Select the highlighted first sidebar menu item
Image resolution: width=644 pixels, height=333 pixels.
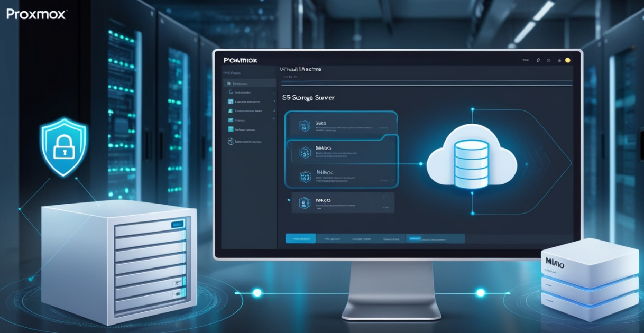pyautogui.click(x=250, y=84)
